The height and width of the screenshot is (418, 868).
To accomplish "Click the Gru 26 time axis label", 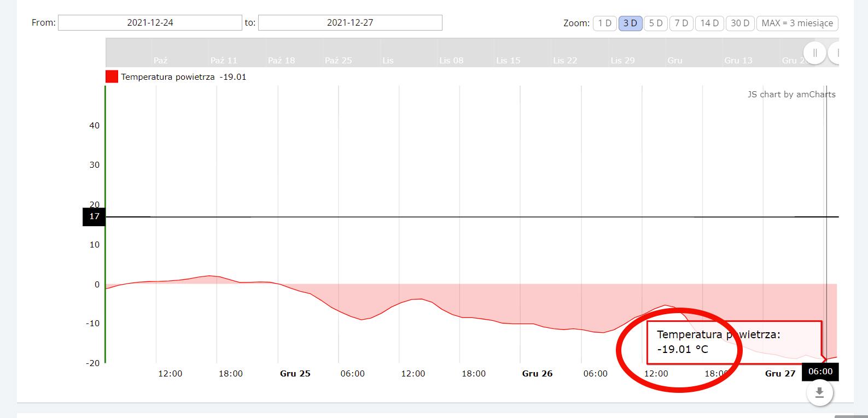I will pos(537,374).
